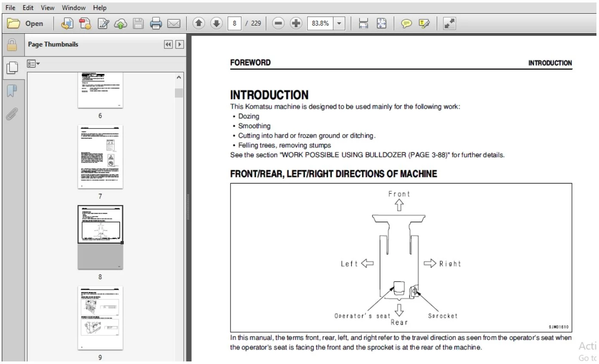Image resolution: width=599 pixels, height=364 pixels.
Task: Open the Attachments paperclip panel icon
Action: click(12, 113)
